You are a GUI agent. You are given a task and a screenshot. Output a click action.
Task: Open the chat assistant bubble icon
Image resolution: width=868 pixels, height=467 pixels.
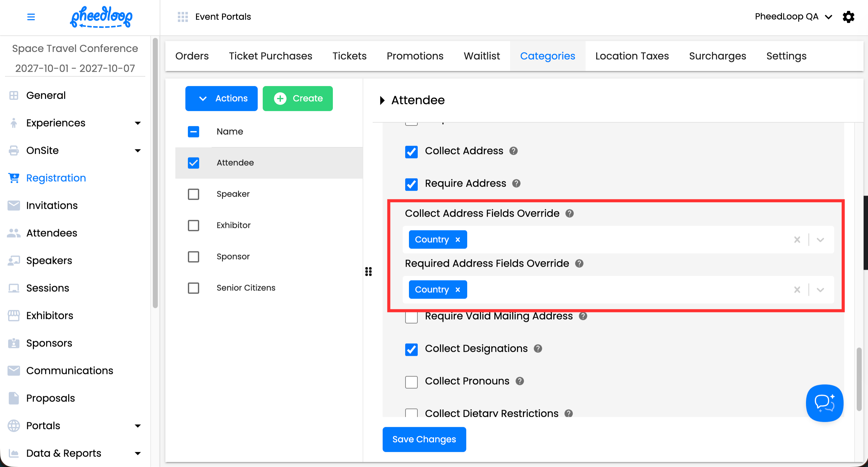pos(824,403)
